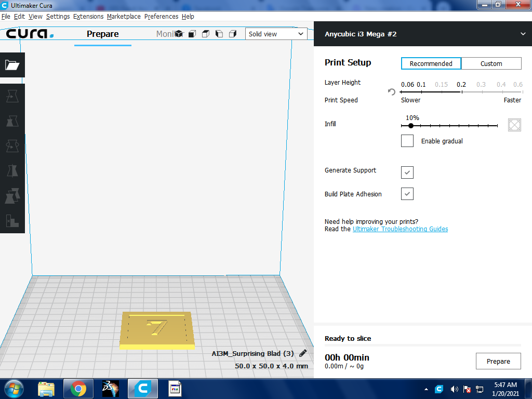Switch camera to left side view icon
This screenshot has width=532, height=399.
[219, 34]
